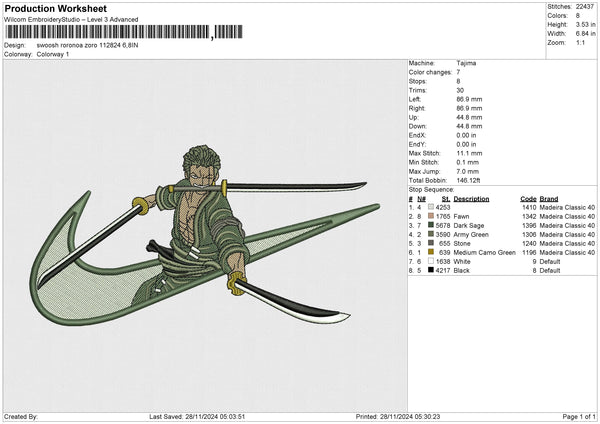Select the 'Left:' measurement label
Screen dimensions: 600x424
click(415, 99)
